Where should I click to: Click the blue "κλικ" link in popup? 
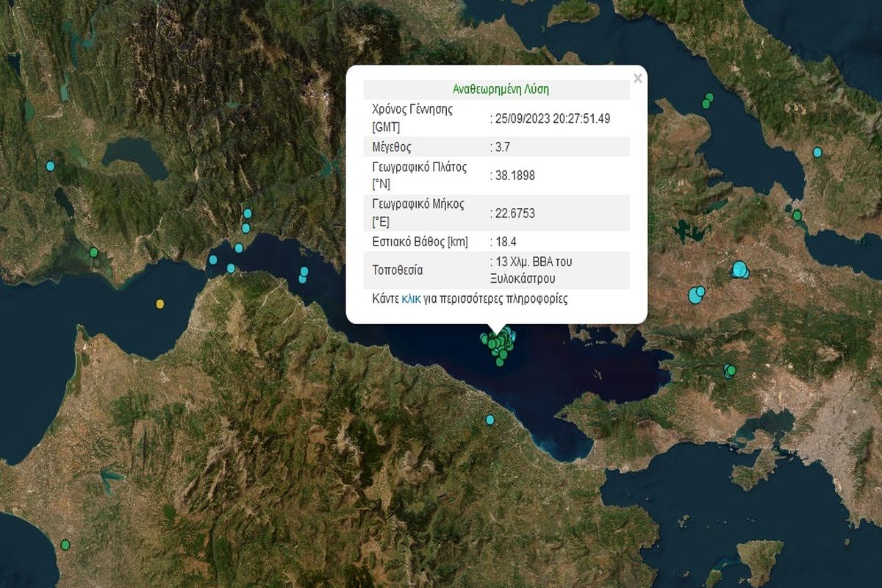point(411,299)
